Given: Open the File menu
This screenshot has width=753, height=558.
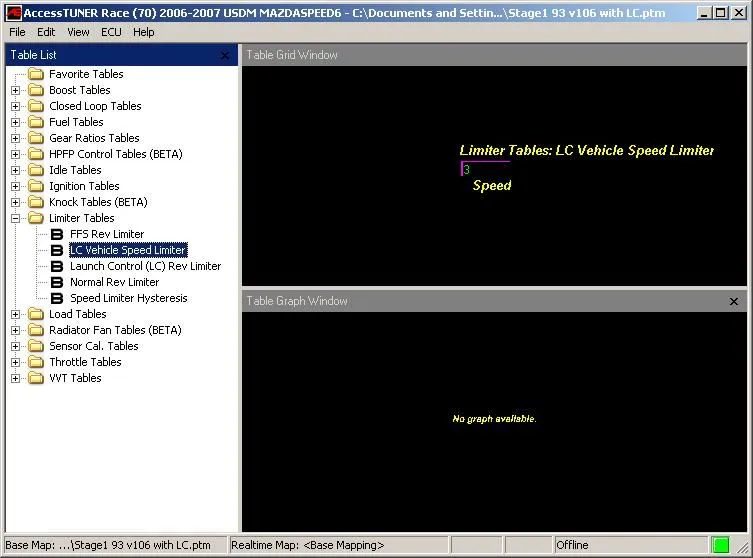Looking at the screenshot, I should pos(17,32).
